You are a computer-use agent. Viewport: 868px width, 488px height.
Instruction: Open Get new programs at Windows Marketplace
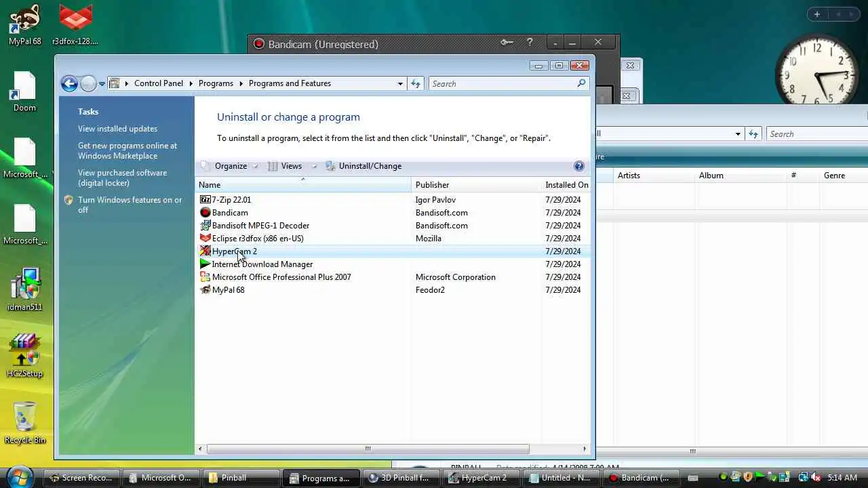pos(127,150)
